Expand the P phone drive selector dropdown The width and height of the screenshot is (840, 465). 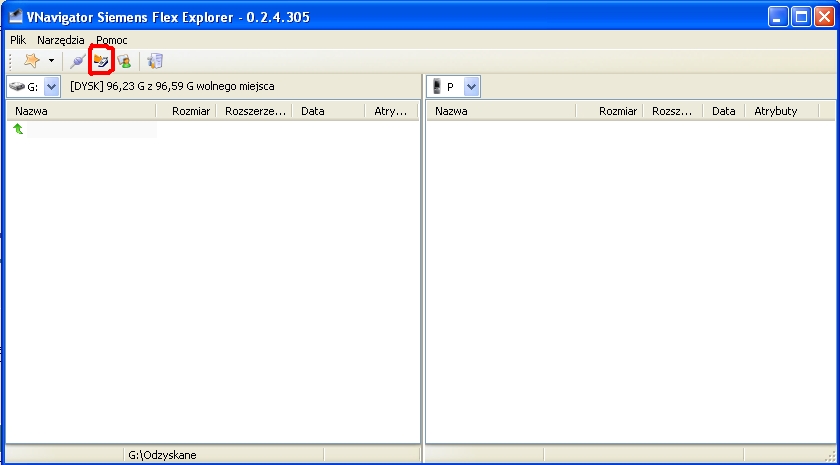tap(471, 87)
